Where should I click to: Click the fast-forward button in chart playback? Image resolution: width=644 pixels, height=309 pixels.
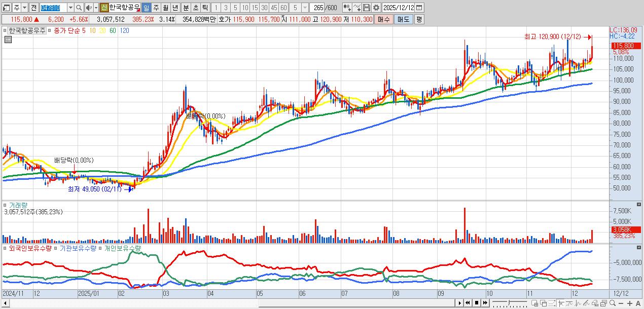pyautogui.click(x=485, y=303)
